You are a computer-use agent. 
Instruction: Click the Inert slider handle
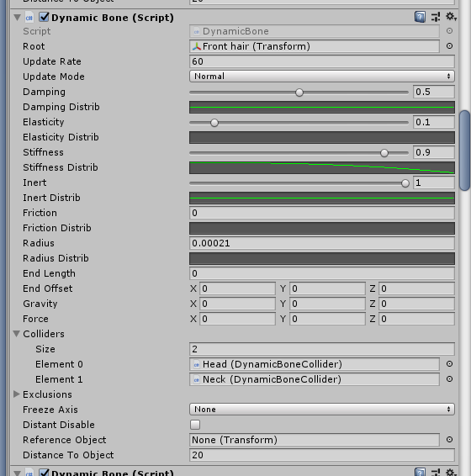click(x=405, y=183)
